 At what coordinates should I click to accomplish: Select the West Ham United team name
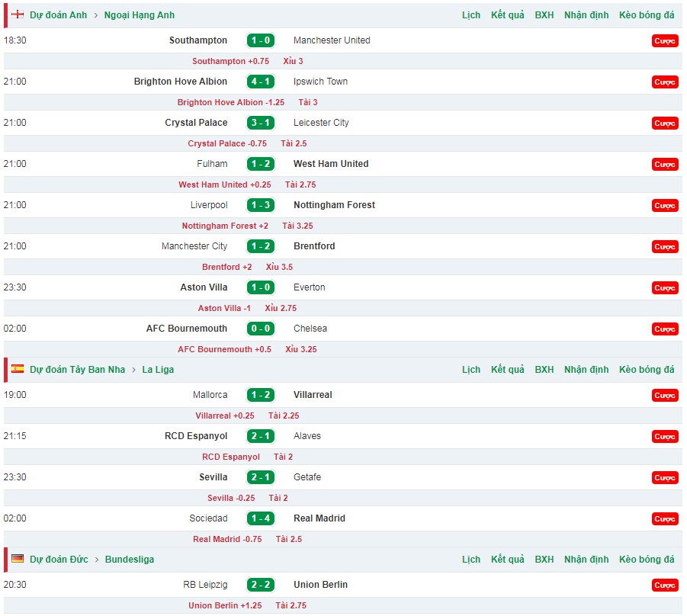coord(331,164)
